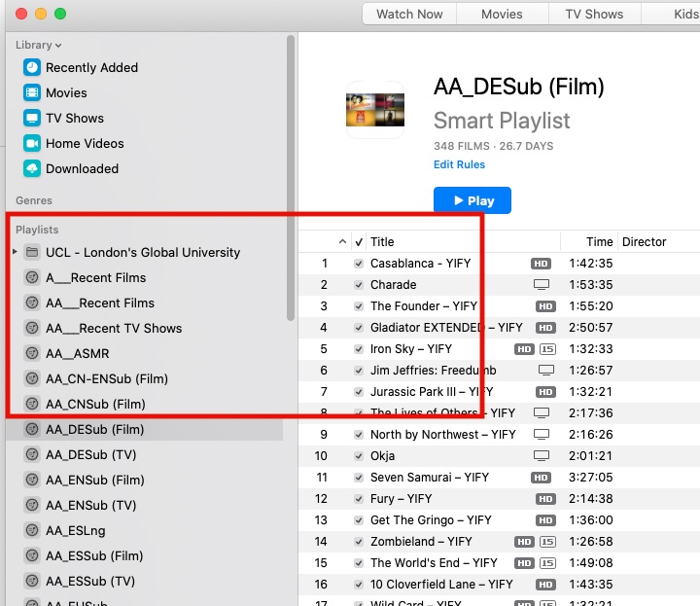Select the Seven Samurai – YIFY title
The width and height of the screenshot is (700, 606).
coord(430,478)
